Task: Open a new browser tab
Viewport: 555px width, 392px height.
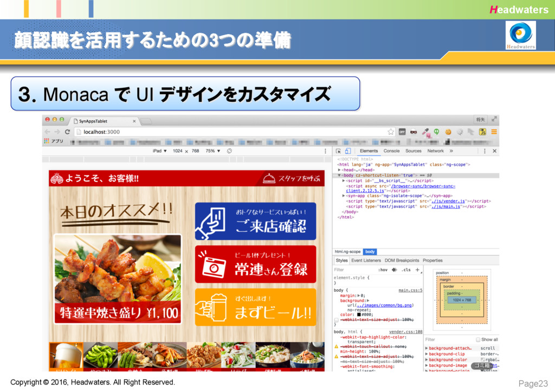Action: [x=146, y=121]
